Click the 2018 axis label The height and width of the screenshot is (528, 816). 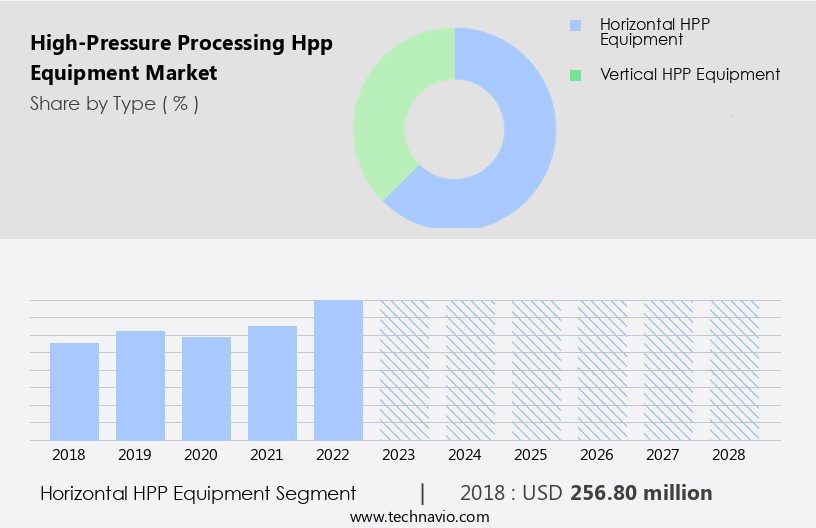69,455
